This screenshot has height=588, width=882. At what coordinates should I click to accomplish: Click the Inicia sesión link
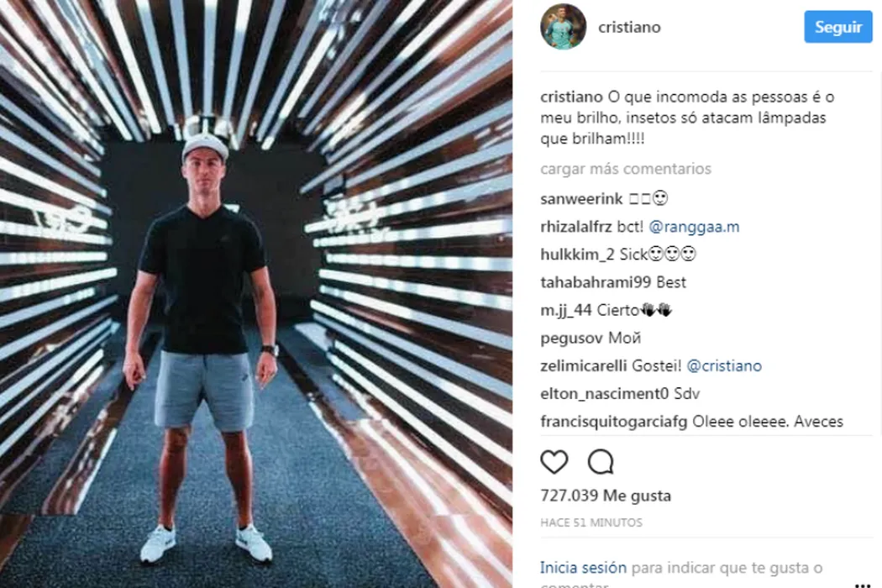(583, 568)
